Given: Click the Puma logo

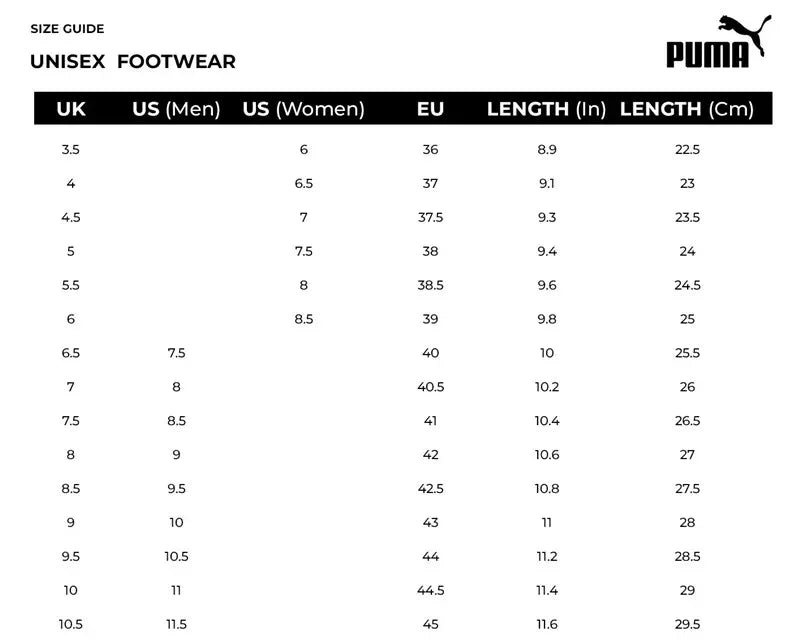Looking at the screenshot, I should point(718,42).
